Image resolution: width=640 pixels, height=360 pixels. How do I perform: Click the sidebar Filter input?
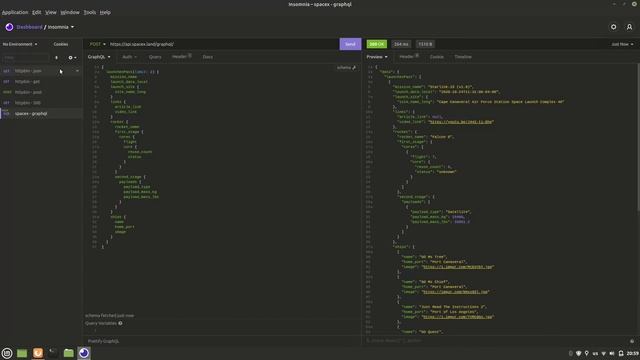coord(26,58)
